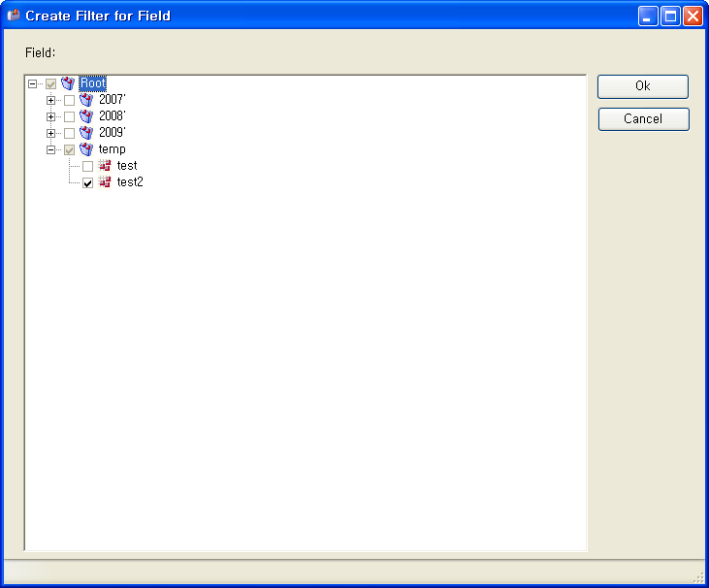Select the 2007' label
This screenshot has height=588, width=709.
point(113,100)
